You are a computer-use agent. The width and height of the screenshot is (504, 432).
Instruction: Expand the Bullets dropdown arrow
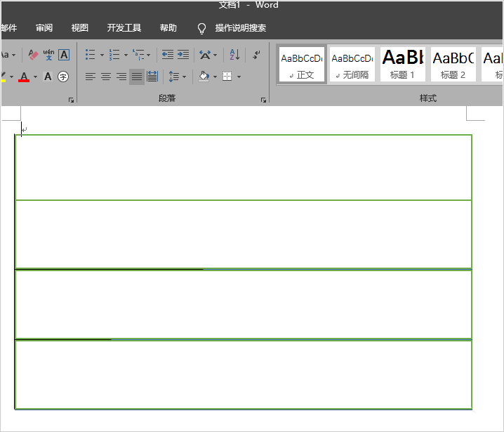(102, 55)
